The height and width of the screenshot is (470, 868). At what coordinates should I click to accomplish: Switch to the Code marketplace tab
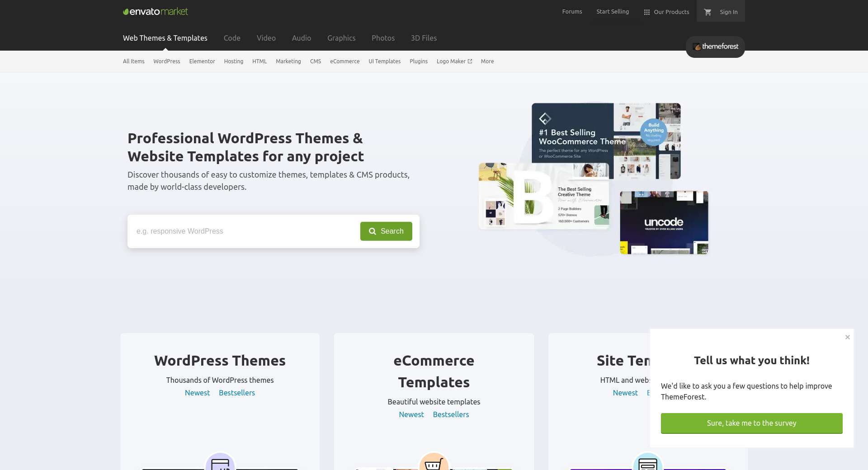tap(232, 38)
